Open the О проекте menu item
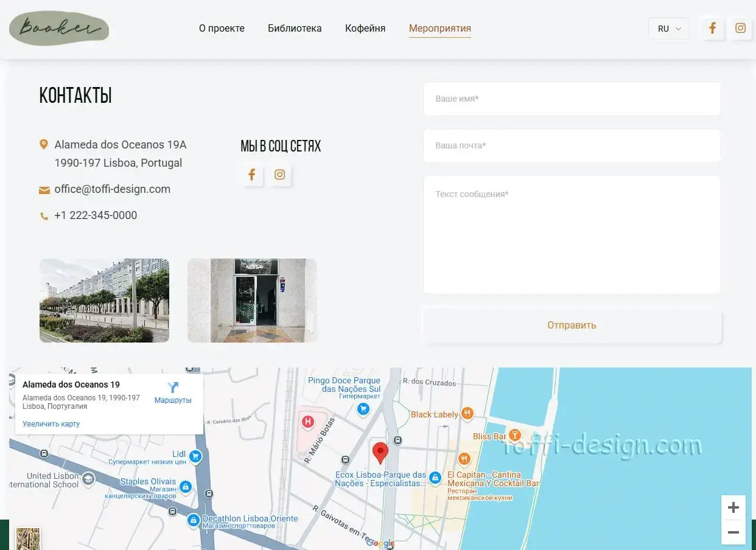 [222, 29]
